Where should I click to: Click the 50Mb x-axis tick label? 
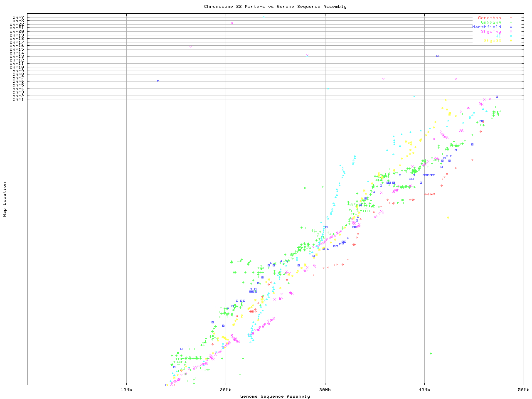pos(523,390)
